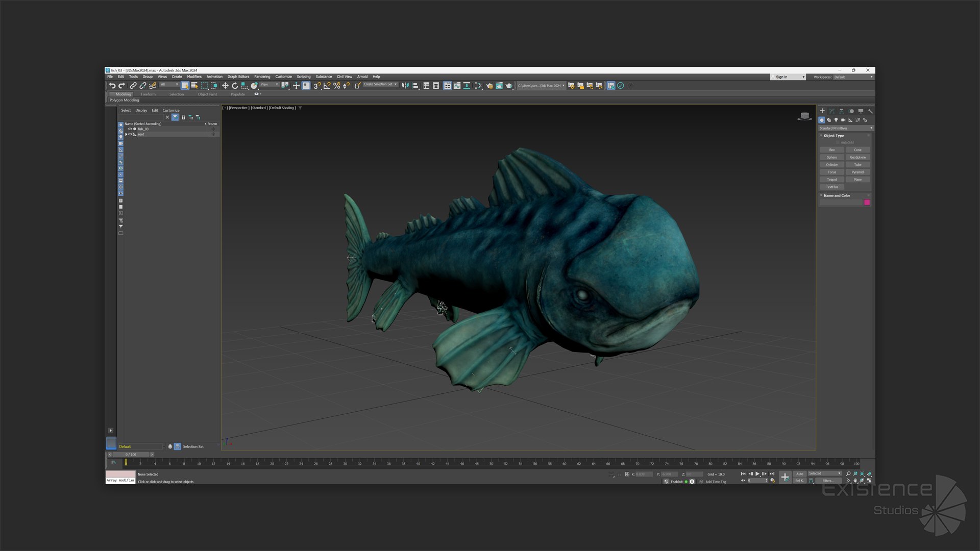
Task: Click the TextPlus button
Action: tap(832, 187)
